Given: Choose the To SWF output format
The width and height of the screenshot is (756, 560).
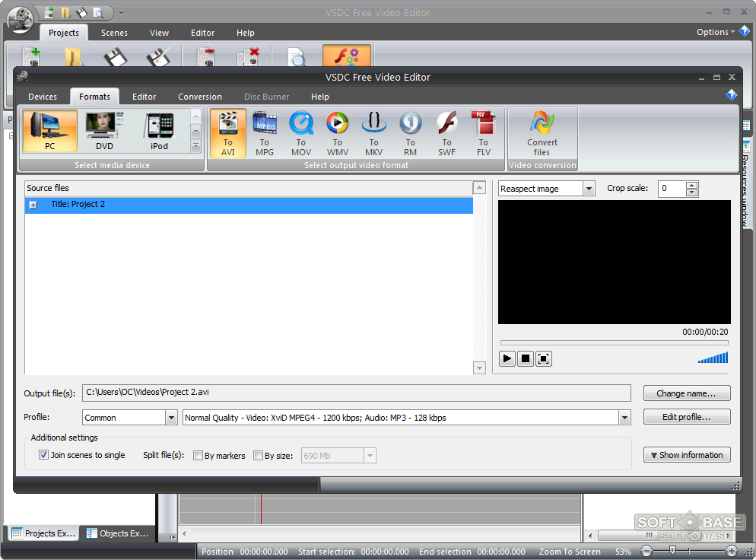Looking at the screenshot, I should (447, 133).
